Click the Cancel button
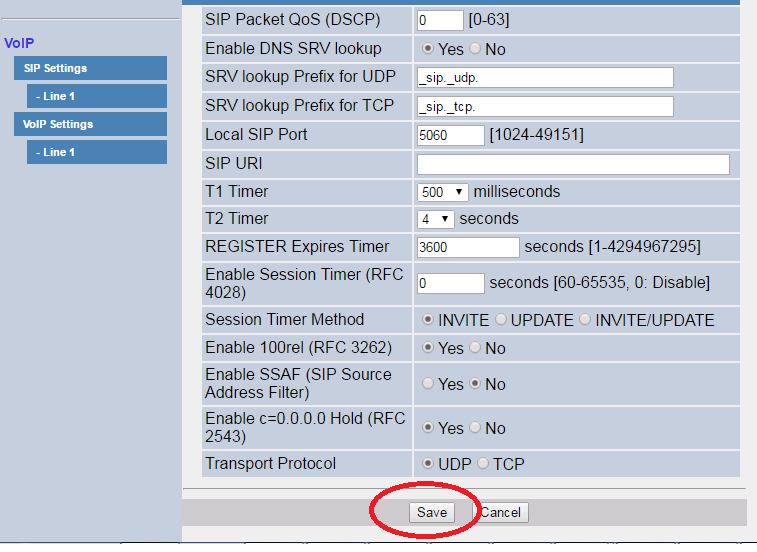Screen dimensions: 757x552 coord(500,512)
